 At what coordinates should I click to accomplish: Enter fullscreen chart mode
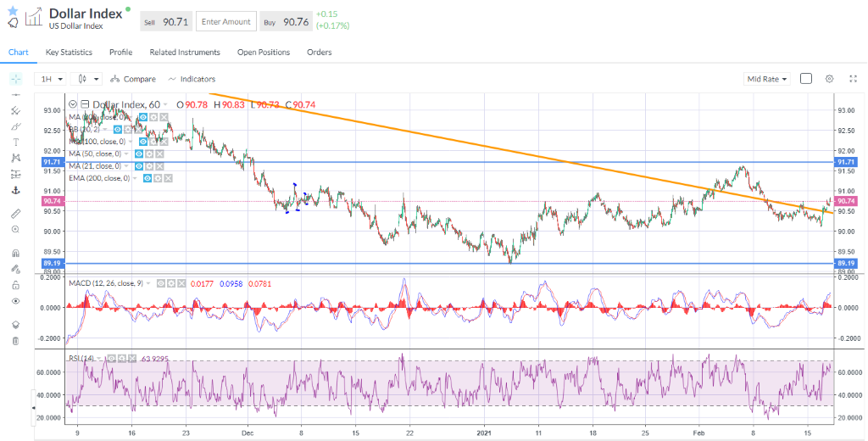point(850,79)
